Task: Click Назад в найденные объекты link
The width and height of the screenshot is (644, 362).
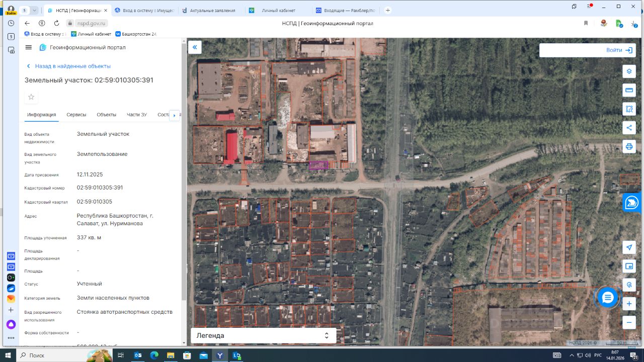Action: 68,66
